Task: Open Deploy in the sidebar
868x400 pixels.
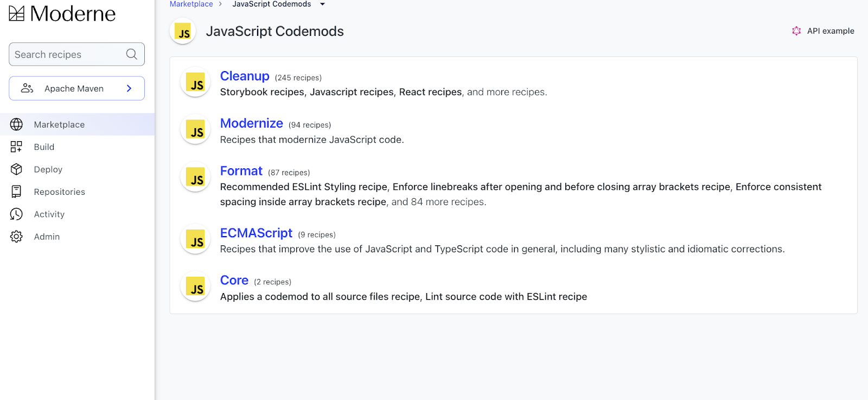Action: tap(77, 169)
